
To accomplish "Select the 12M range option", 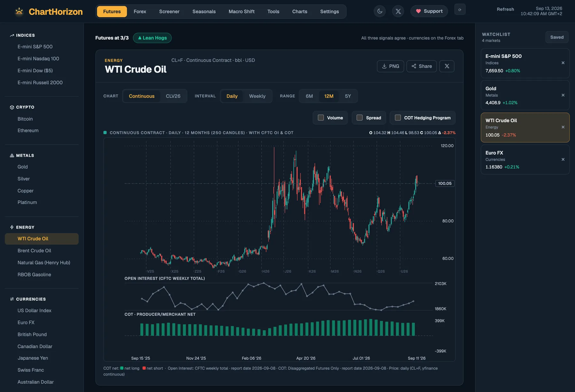I will click(x=329, y=96).
